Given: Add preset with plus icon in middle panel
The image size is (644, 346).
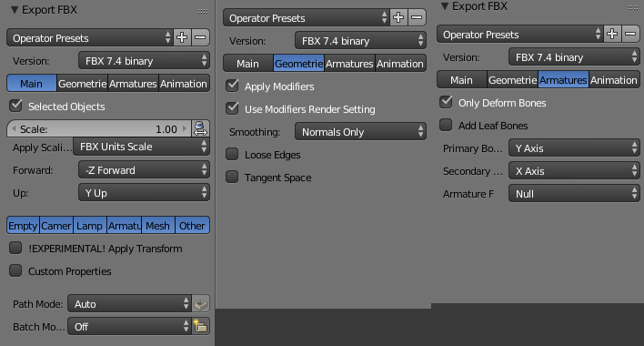Looking at the screenshot, I should coord(398,17).
